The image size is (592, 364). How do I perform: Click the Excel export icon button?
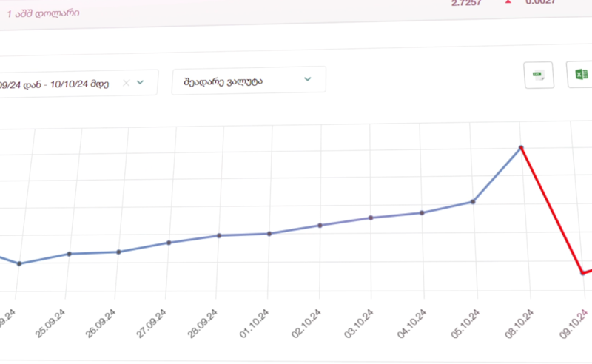click(580, 74)
